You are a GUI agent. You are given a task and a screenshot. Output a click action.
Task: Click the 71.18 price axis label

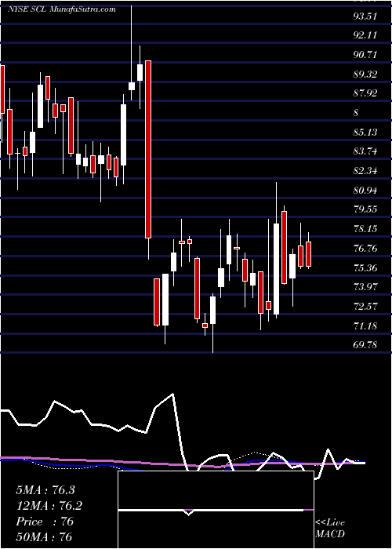pyautogui.click(x=365, y=326)
